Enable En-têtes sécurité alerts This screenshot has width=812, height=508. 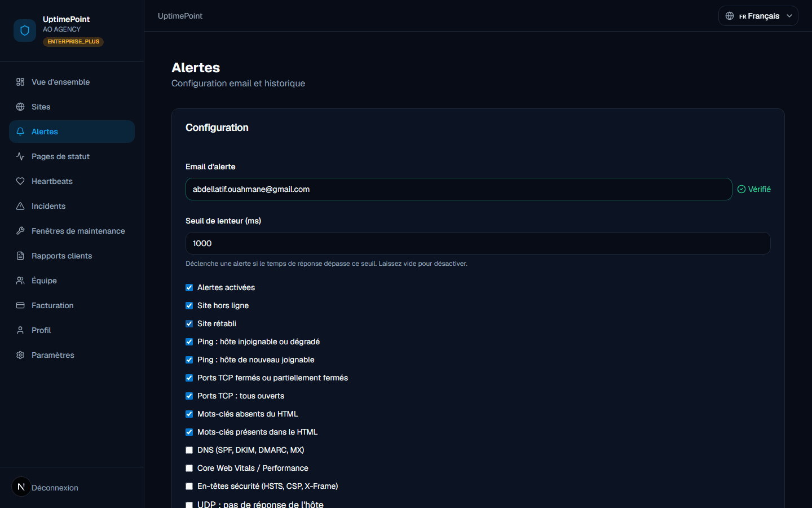click(189, 486)
